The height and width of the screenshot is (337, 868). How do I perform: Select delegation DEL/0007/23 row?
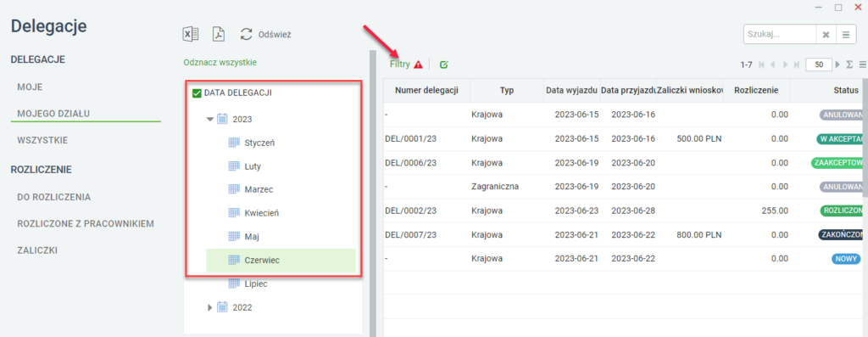623,235
